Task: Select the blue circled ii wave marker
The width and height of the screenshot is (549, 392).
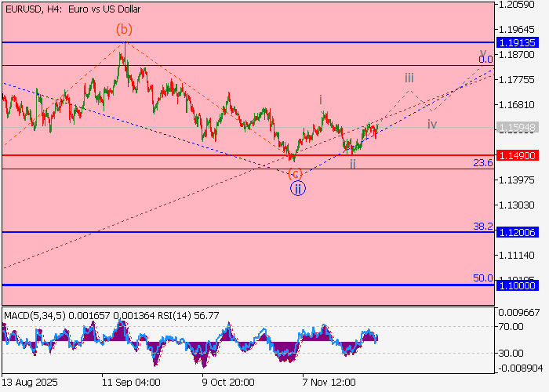Action: 298,188
